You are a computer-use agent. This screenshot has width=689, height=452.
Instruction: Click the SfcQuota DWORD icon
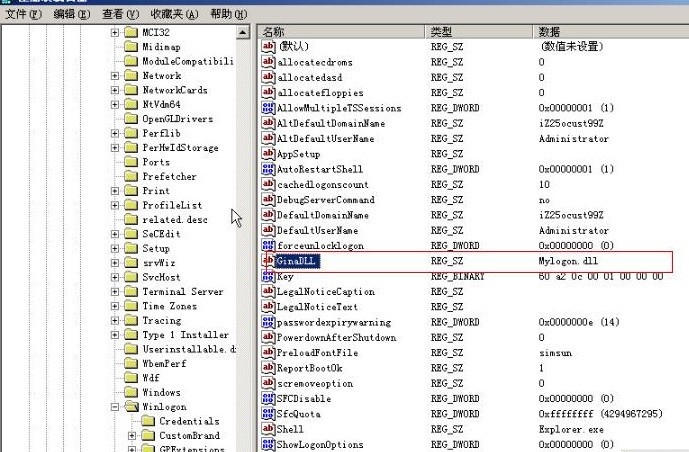click(268, 414)
